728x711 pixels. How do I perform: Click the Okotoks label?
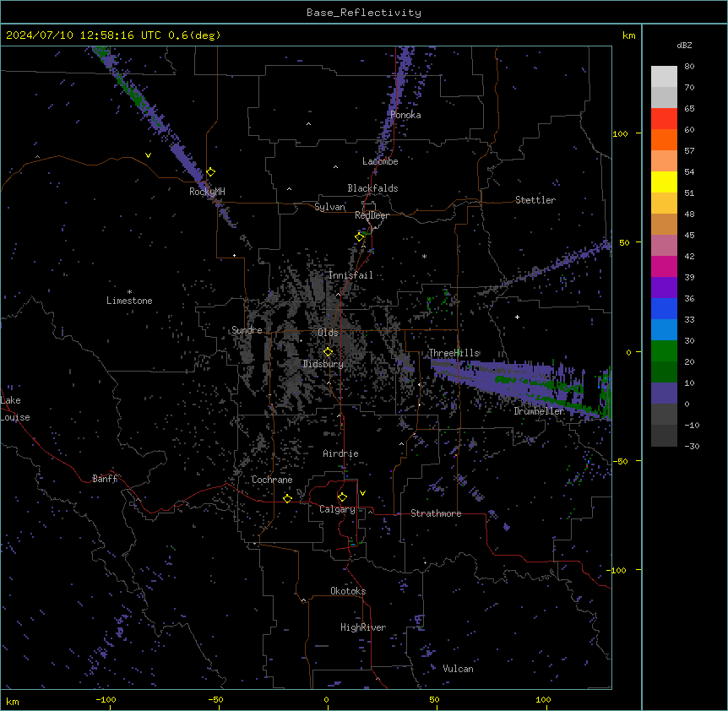pos(348,591)
